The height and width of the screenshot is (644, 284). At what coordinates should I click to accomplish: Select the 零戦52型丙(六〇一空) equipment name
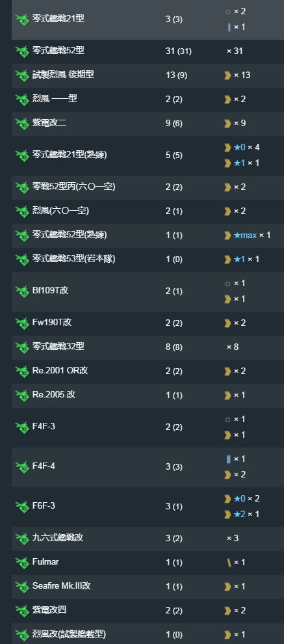[x=73, y=187]
